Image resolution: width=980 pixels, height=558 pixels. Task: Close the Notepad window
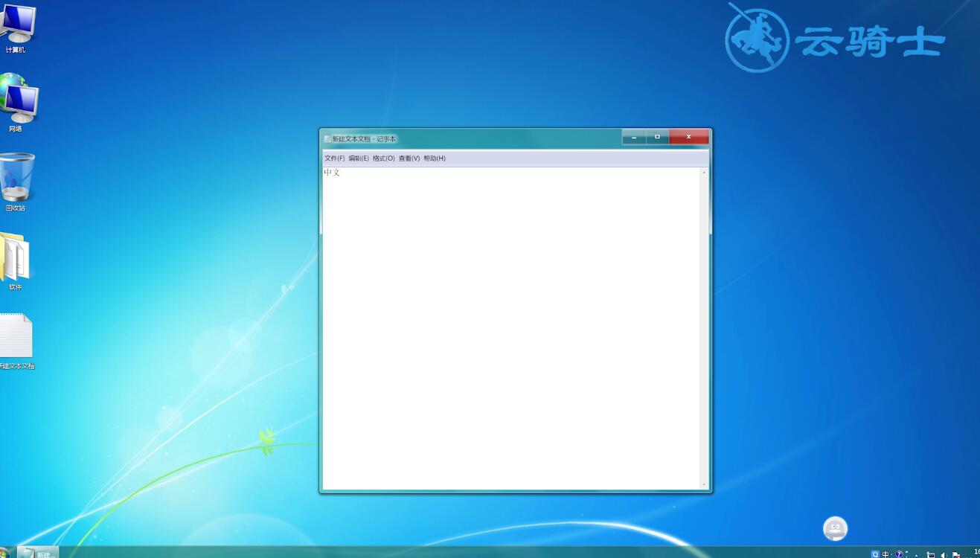coord(688,137)
